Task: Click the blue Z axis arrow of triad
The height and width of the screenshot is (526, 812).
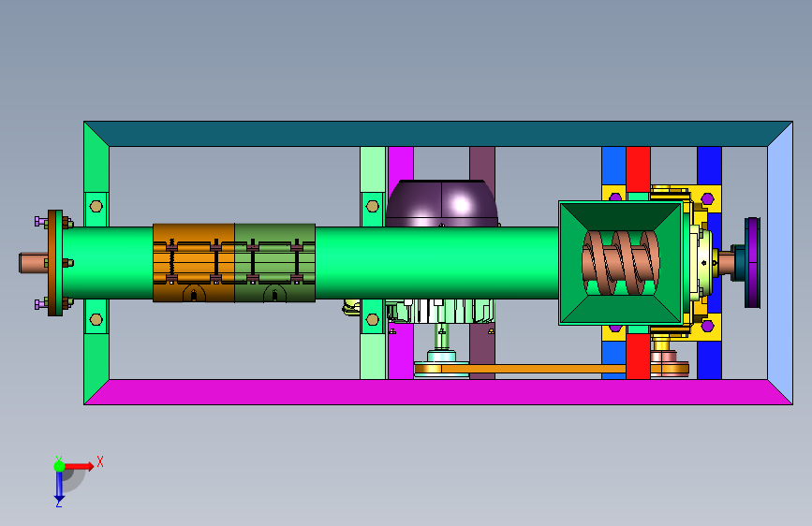Action: tap(59, 487)
